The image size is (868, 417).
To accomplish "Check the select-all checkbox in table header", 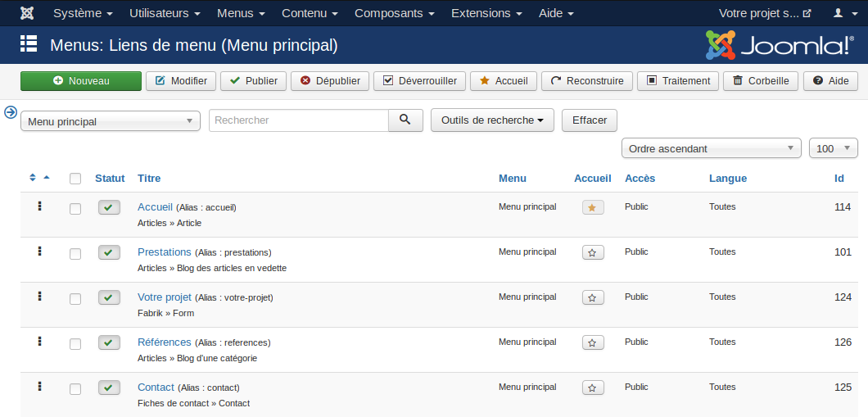I will pos(75,179).
